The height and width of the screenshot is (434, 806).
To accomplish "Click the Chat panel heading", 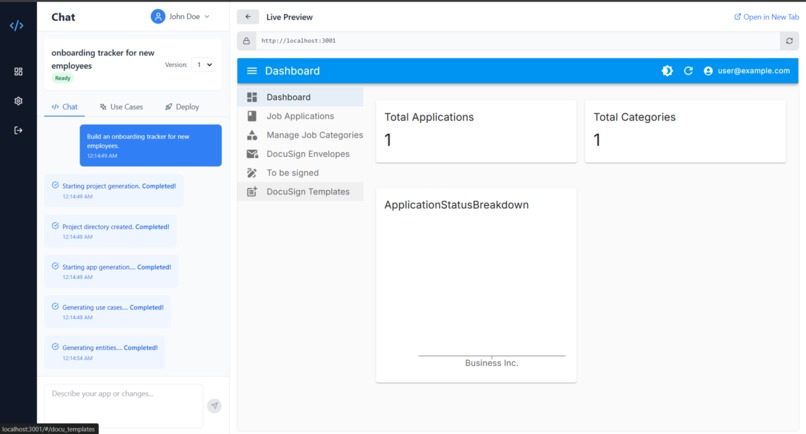I will click(63, 17).
